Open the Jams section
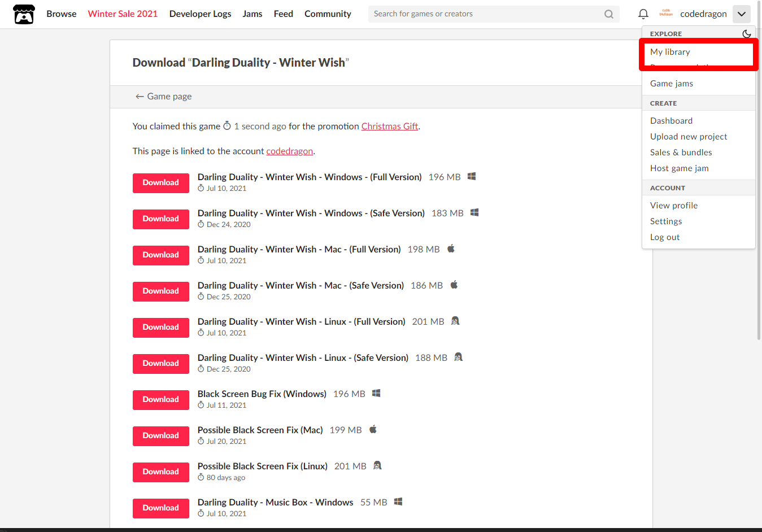This screenshot has width=762, height=532. 252,14
